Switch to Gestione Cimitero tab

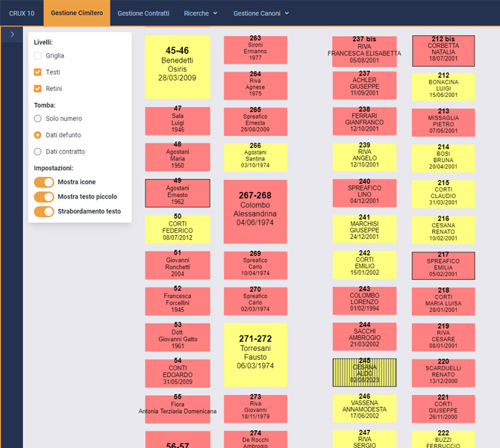tap(77, 13)
